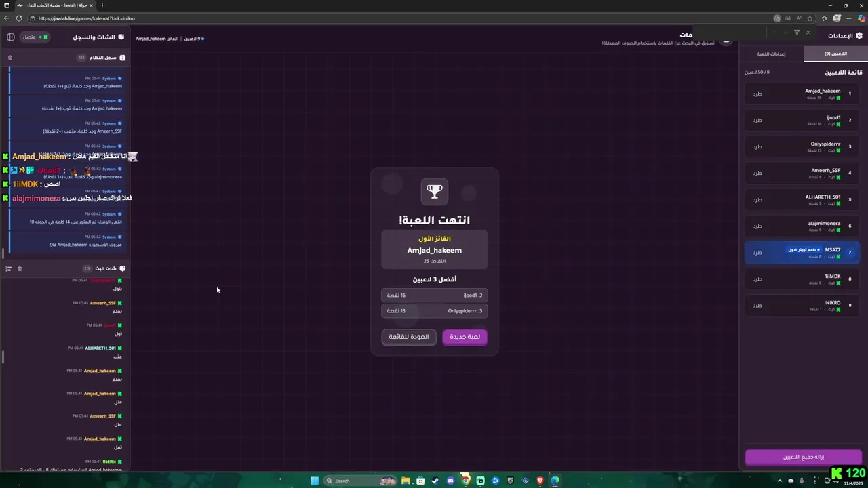868x488 pixels.
Task: Toggle stream chat list layout icon
Action: click(9, 268)
